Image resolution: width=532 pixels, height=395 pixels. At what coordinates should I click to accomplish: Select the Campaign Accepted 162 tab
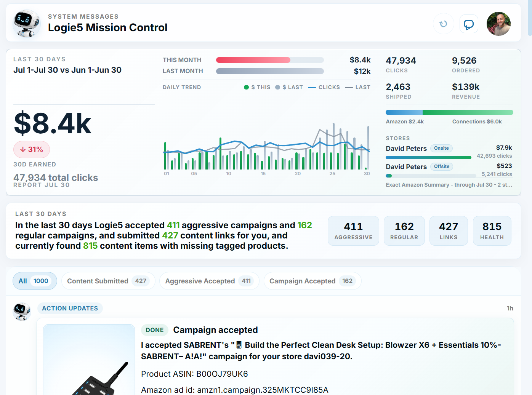tap(312, 281)
